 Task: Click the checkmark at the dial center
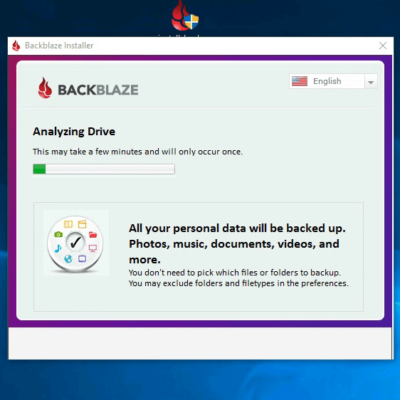pyautogui.click(x=75, y=242)
